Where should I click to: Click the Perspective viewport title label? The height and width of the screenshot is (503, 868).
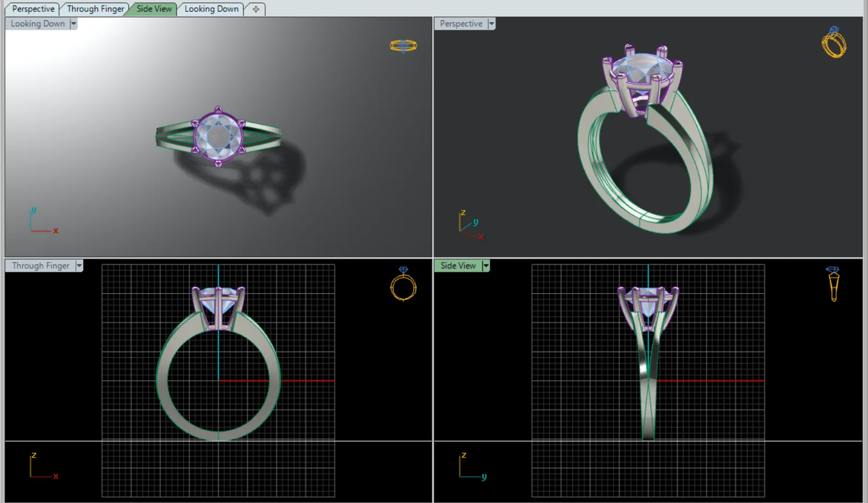click(x=461, y=24)
